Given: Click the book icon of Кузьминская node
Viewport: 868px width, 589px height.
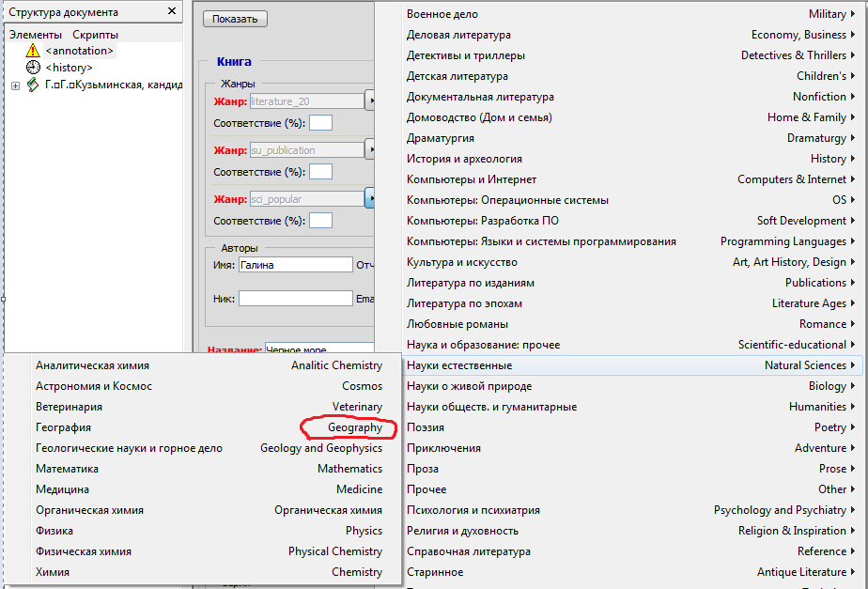Looking at the screenshot, I should tap(33, 85).
